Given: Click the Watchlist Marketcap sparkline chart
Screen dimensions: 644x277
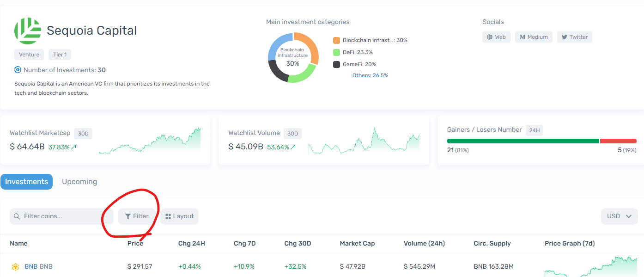Looking at the screenshot, I should [150, 141].
